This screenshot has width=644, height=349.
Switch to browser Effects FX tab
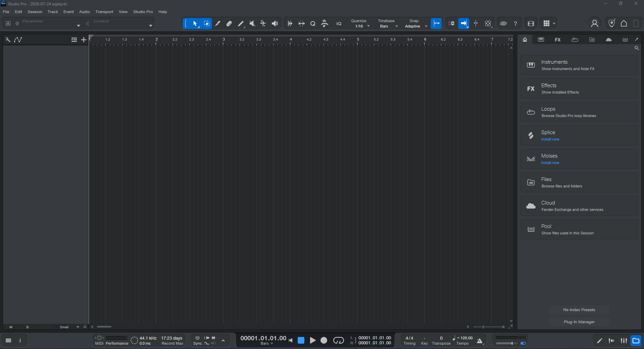[557, 40]
